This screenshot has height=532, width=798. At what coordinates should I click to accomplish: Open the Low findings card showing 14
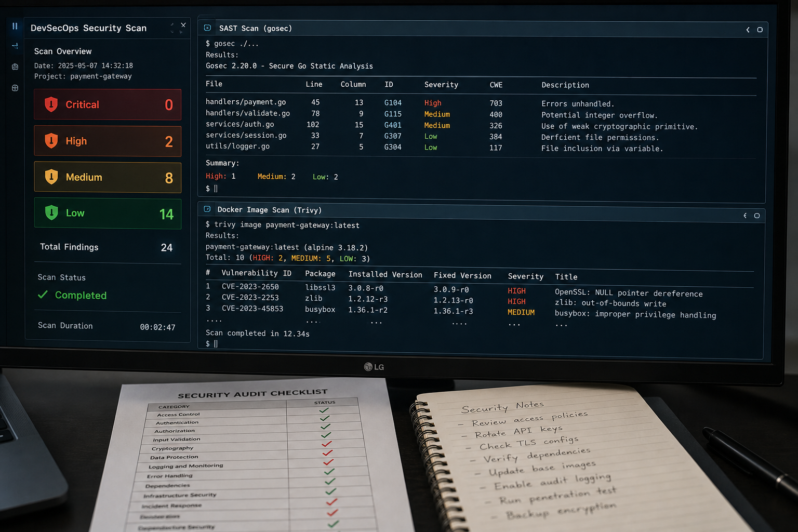coord(108,213)
